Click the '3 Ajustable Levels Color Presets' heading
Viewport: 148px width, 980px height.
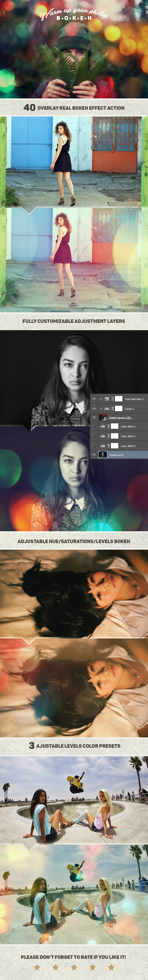pos(75,746)
